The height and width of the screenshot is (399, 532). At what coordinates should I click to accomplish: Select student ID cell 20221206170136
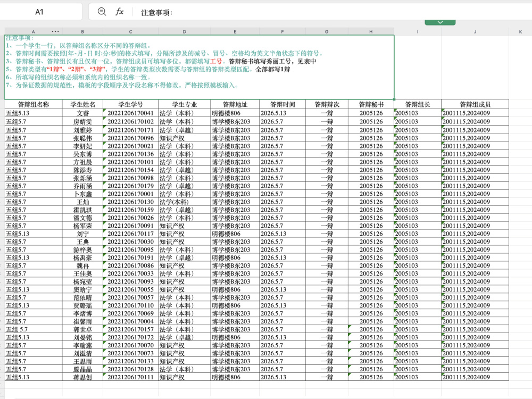131,154
